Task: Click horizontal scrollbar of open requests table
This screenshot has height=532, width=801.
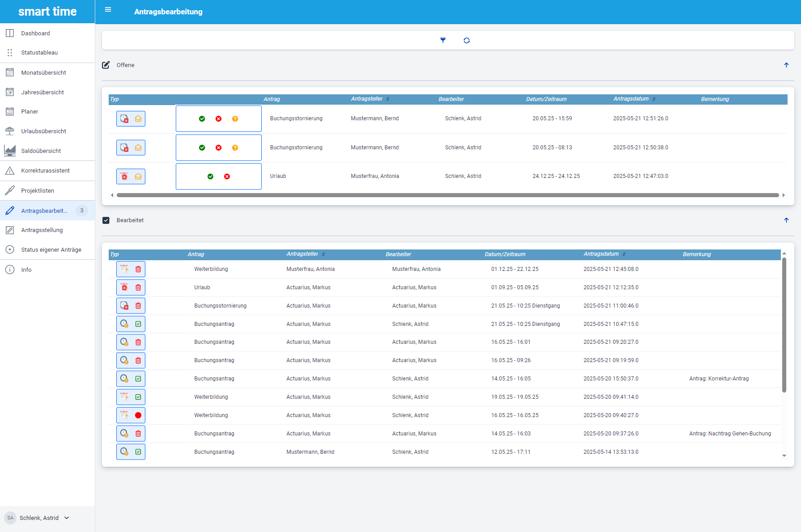Action: pyautogui.click(x=447, y=195)
